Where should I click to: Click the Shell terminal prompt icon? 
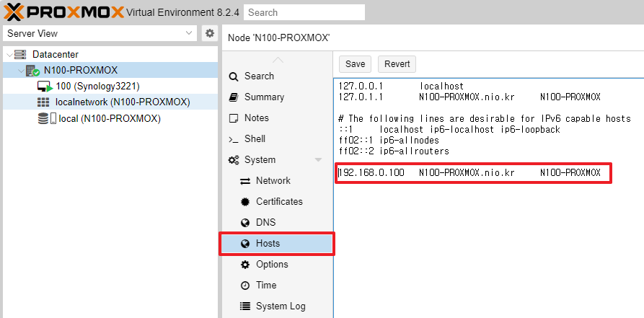[x=233, y=139]
